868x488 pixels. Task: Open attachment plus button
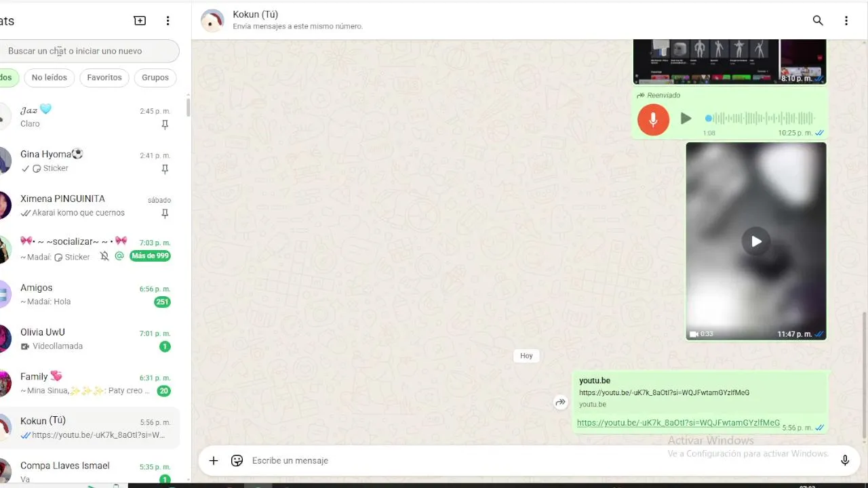pyautogui.click(x=214, y=461)
